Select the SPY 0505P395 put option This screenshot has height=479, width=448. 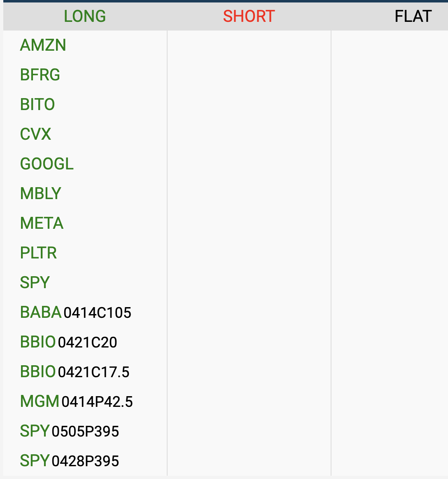[x=70, y=431]
